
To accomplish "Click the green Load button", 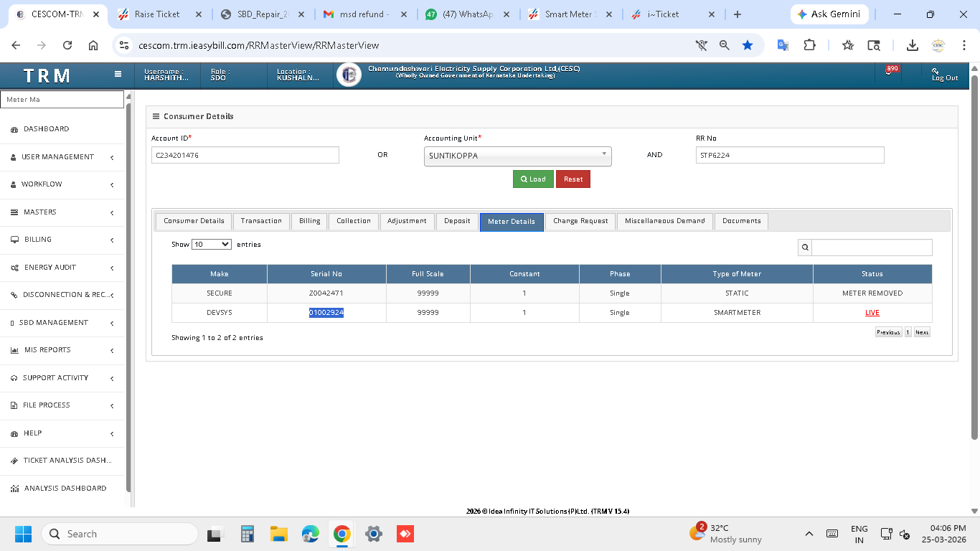I will click(533, 179).
